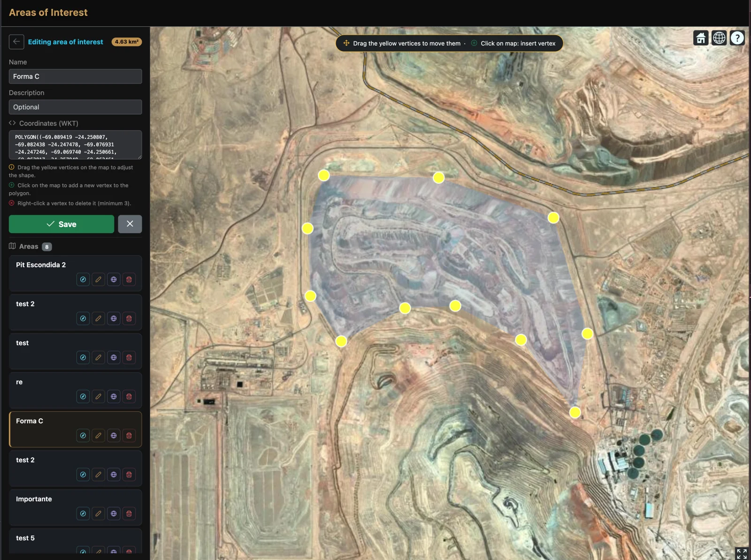This screenshot has width=751, height=560.
Task: Click the Name field containing Forma C
Action: pos(75,76)
